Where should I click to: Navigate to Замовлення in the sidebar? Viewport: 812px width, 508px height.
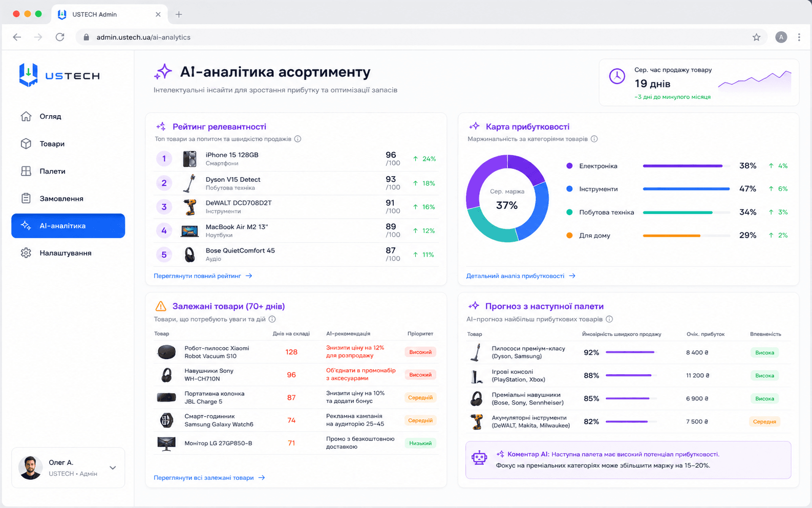(68, 199)
